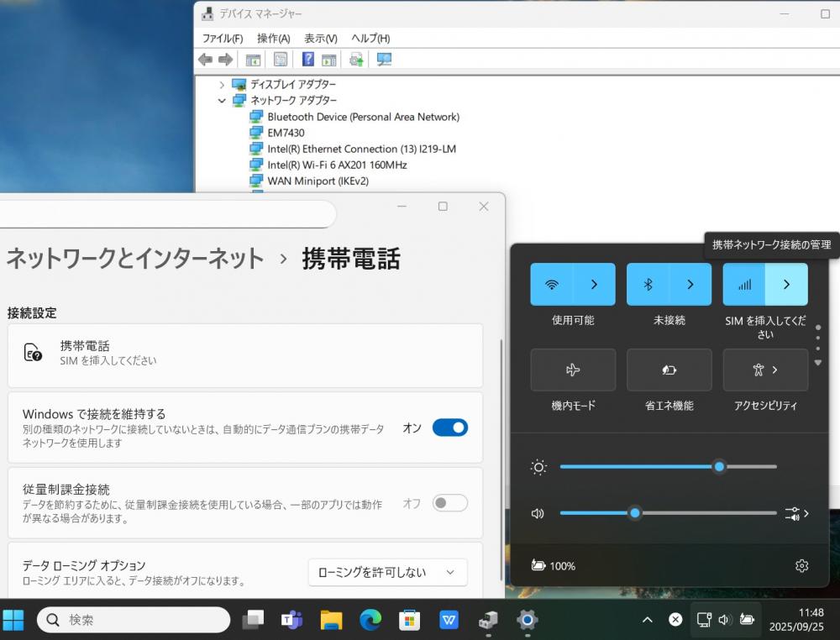Open the 表示(V) menu
840x640 pixels.
[320, 39]
